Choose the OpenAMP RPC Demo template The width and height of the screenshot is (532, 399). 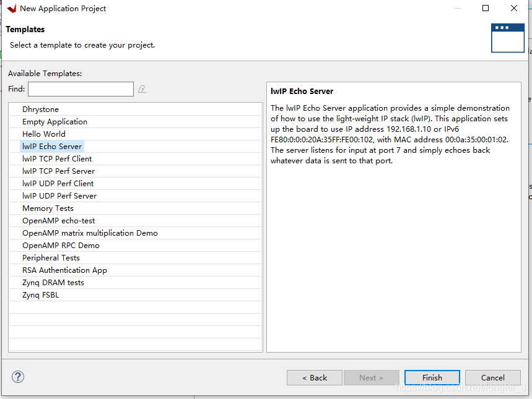[x=136, y=246]
